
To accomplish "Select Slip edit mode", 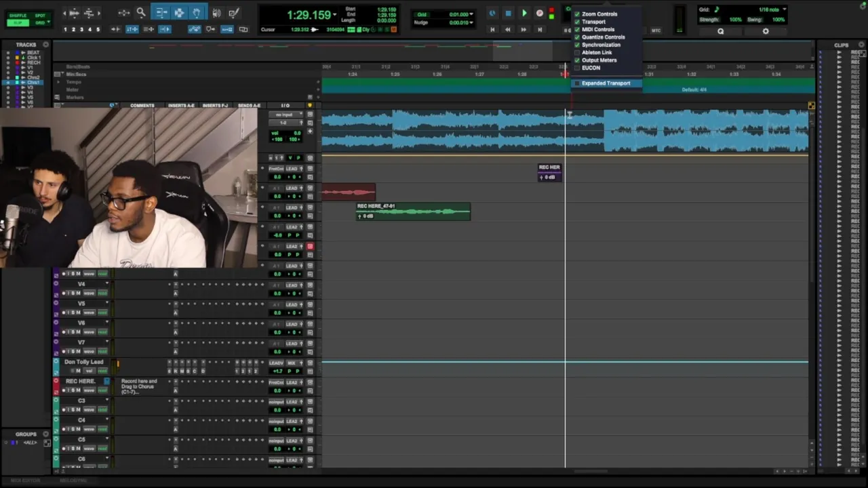I will point(18,22).
